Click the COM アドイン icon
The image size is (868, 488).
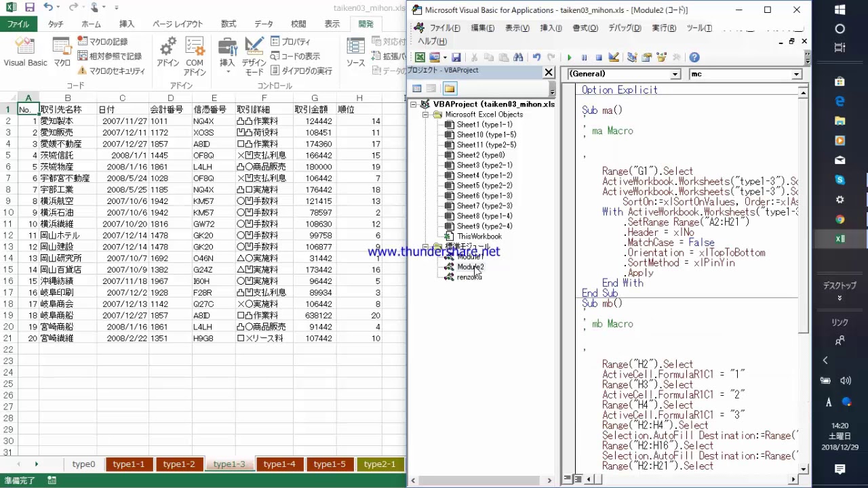point(195,56)
